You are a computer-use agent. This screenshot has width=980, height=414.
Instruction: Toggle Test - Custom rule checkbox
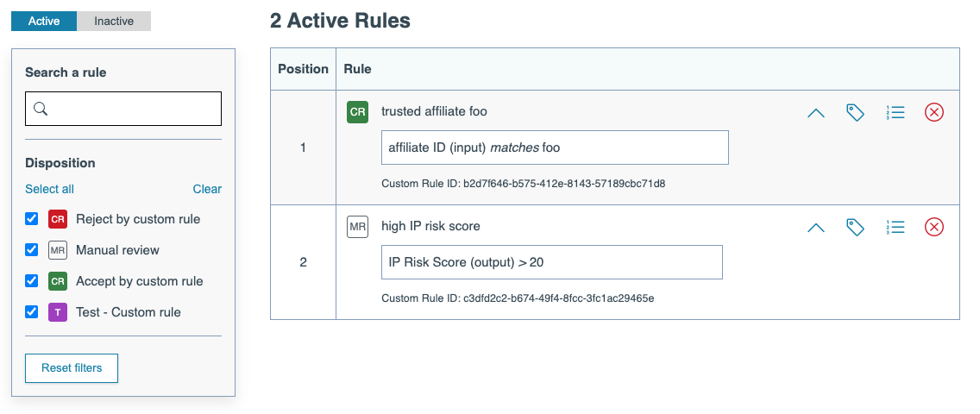32,312
